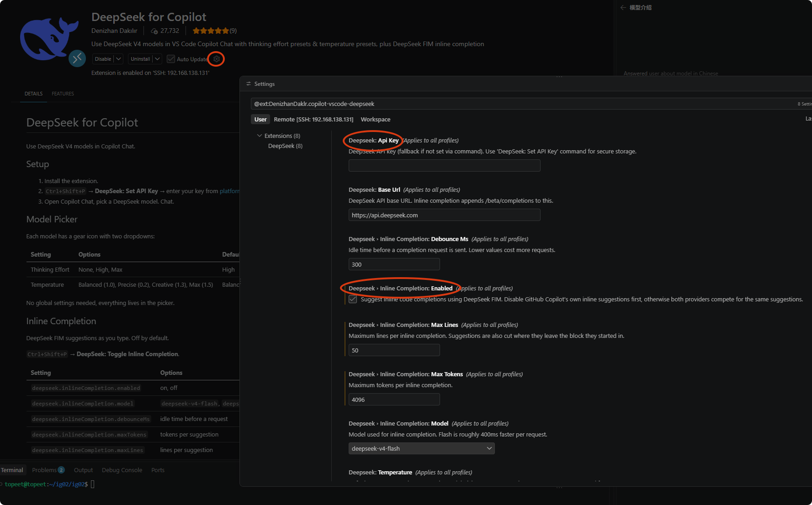Click the five-star rating icons
812x505 pixels.
click(211, 31)
